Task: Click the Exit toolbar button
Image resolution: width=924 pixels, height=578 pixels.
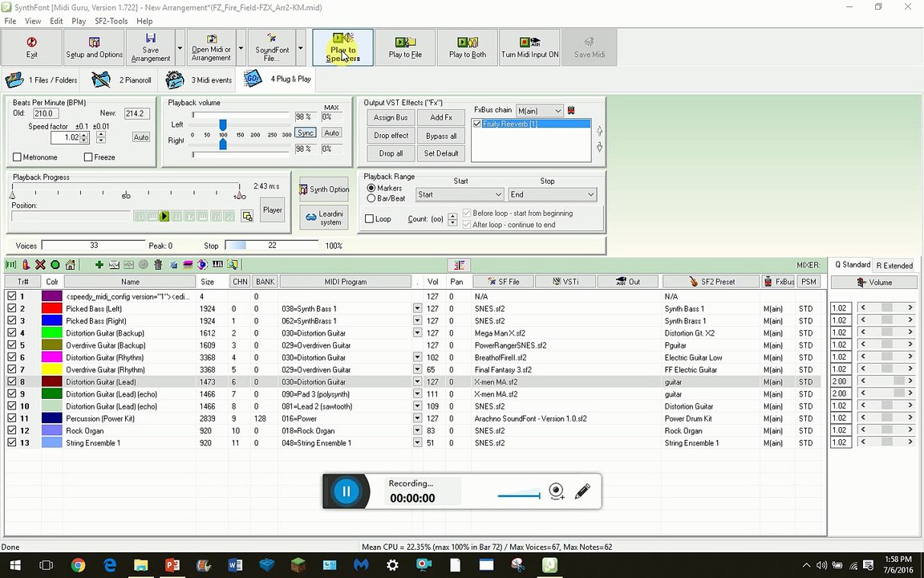Action: [x=32, y=47]
